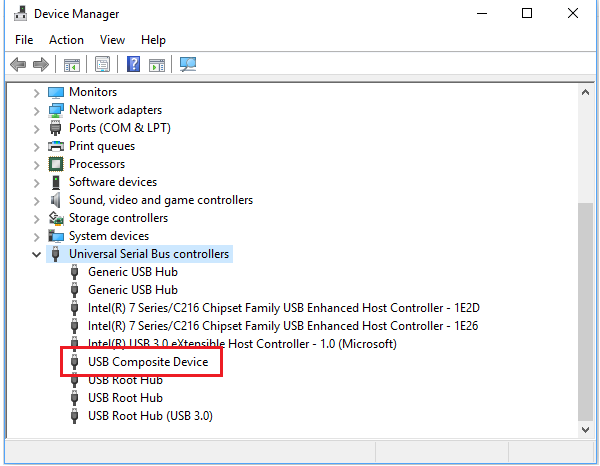Scan for hardware changes toolbar icon
The height and width of the screenshot is (466, 600).
187,65
